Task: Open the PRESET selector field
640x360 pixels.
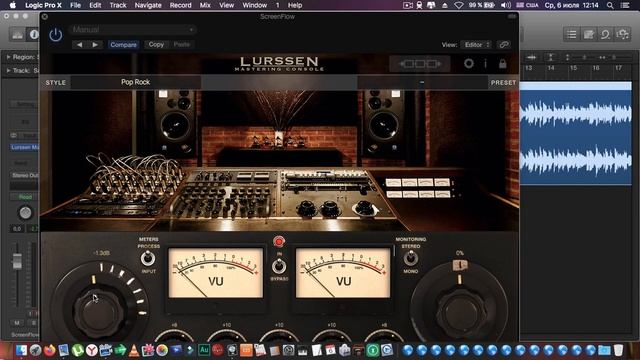Action: [x=422, y=82]
